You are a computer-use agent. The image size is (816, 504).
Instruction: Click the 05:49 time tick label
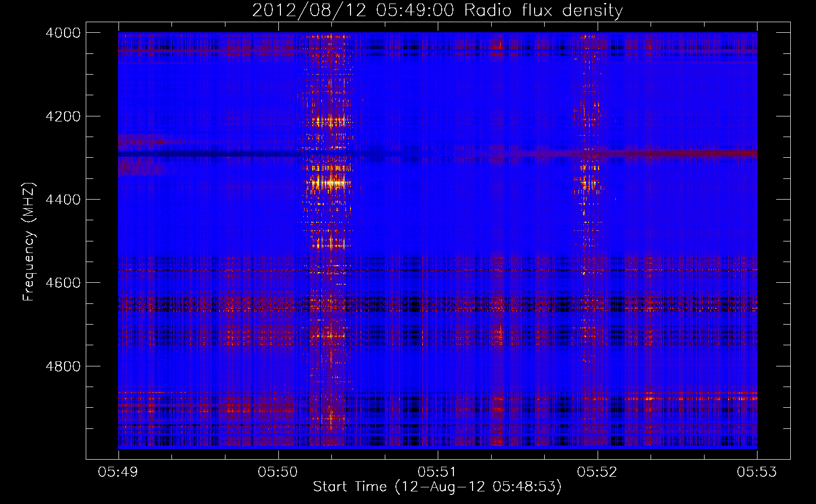(118, 472)
